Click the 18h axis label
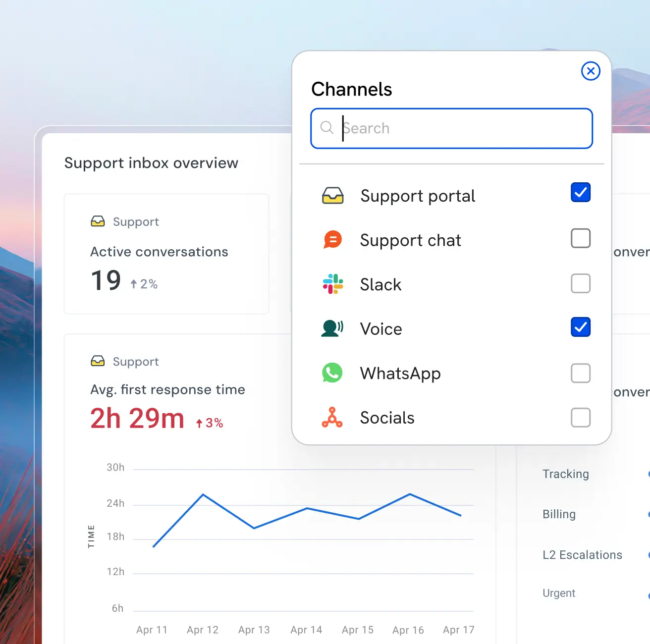The width and height of the screenshot is (650, 644). pyautogui.click(x=115, y=537)
